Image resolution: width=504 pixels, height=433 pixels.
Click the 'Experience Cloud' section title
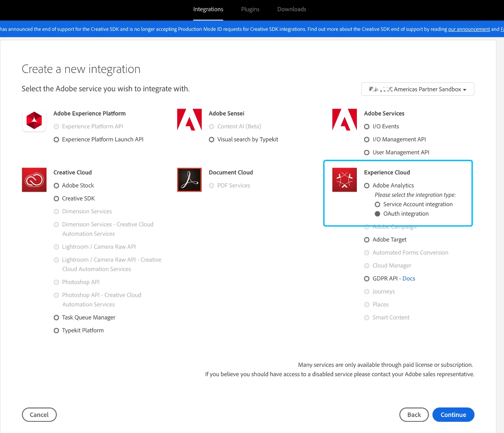coord(387,172)
